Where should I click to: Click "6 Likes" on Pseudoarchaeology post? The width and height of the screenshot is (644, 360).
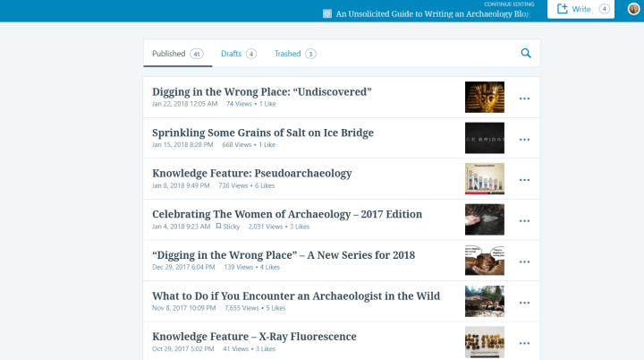coord(265,185)
